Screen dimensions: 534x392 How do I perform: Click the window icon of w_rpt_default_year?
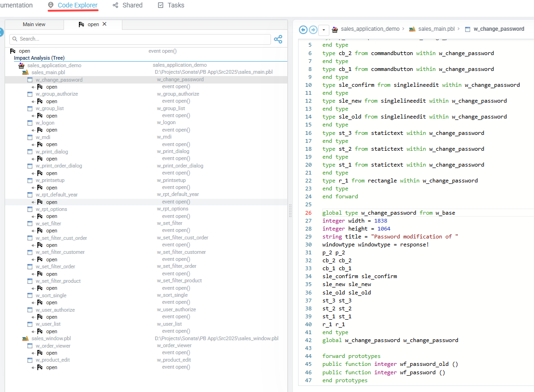[30, 195]
